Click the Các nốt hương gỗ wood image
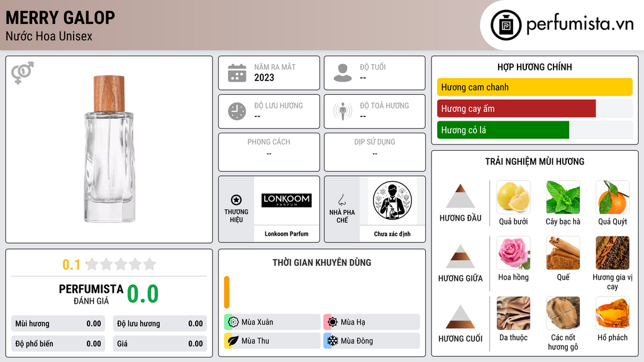The image size is (644, 362). pos(563,313)
